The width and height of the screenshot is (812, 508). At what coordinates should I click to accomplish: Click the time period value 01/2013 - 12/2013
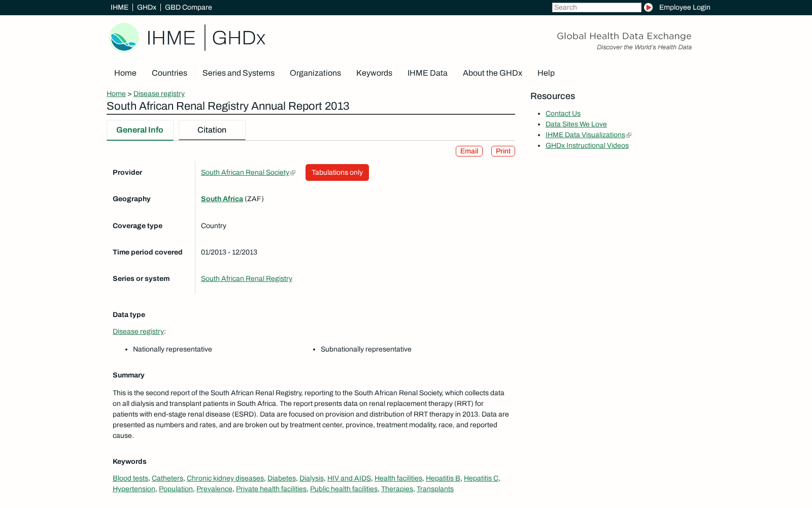[229, 252]
